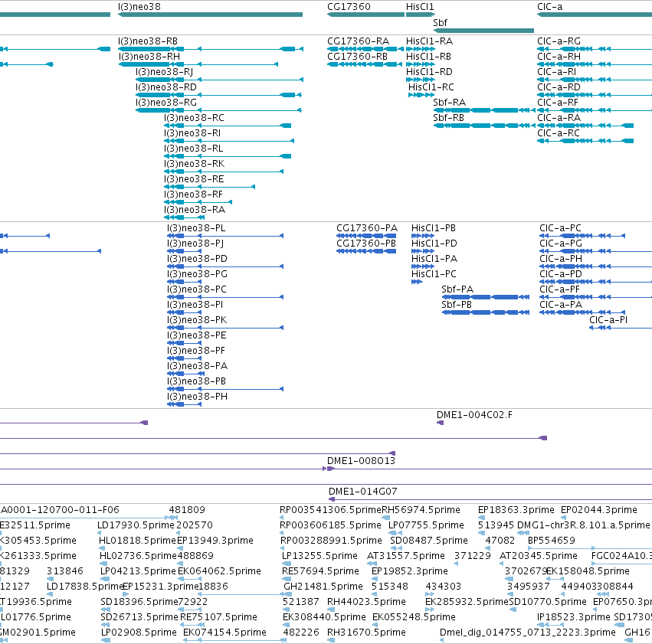Screen dimensions: 652x644
Task: Select the HL01818.5prime feature label
Action: tap(138, 541)
